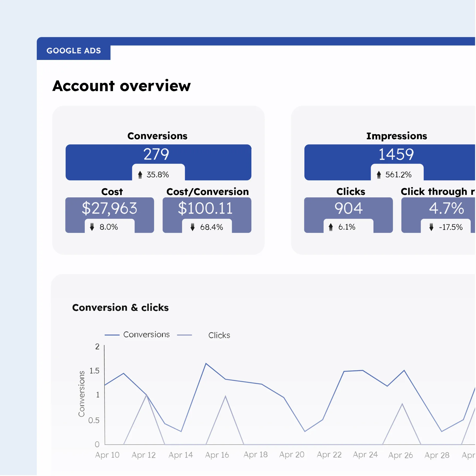Click the down arrow beside 68.4%
This screenshot has height=476, width=476.
coord(192,227)
